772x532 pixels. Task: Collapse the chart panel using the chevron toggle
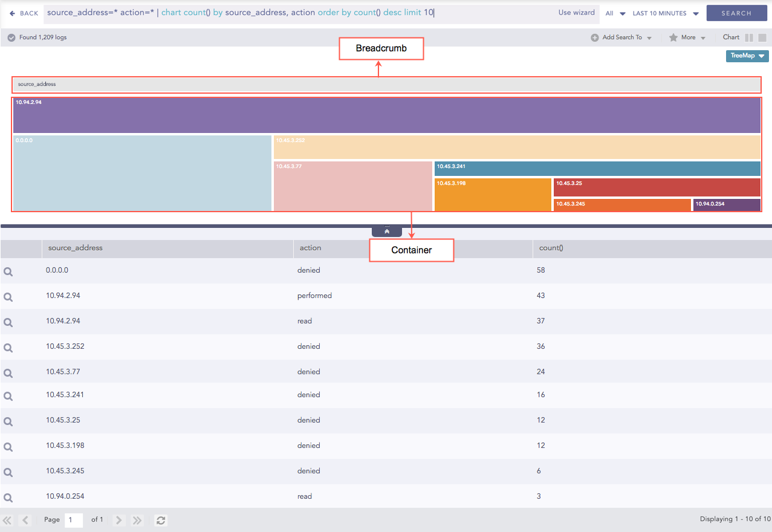[x=386, y=230]
